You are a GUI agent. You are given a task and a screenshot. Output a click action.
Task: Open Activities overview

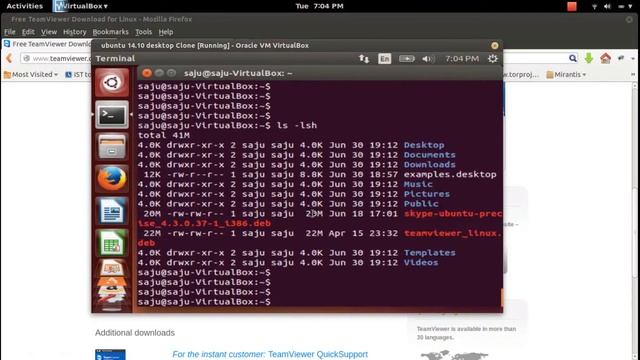pos(24,6)
